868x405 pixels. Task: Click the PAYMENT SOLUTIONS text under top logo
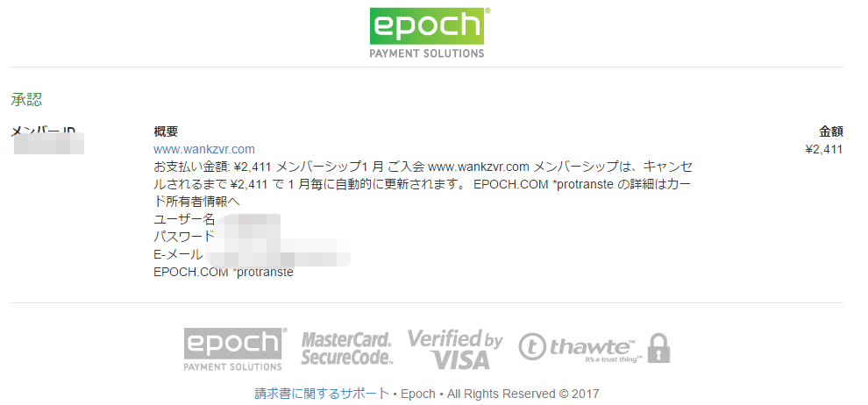[x=427, y=53]
